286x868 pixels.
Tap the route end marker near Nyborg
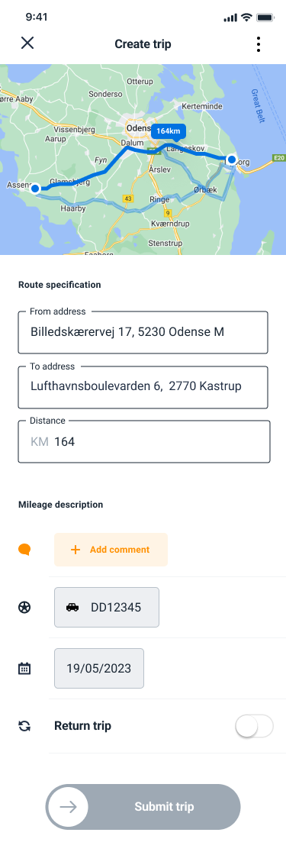coord(233,160)
